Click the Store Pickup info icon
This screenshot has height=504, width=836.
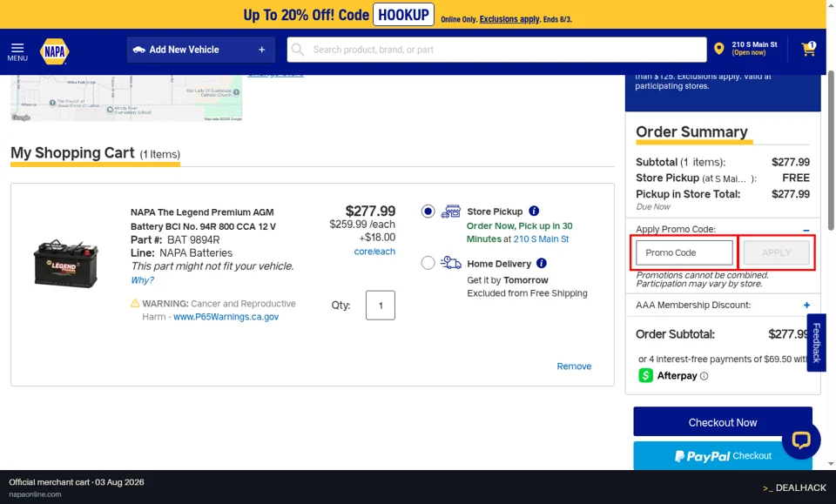pos(534,211)
